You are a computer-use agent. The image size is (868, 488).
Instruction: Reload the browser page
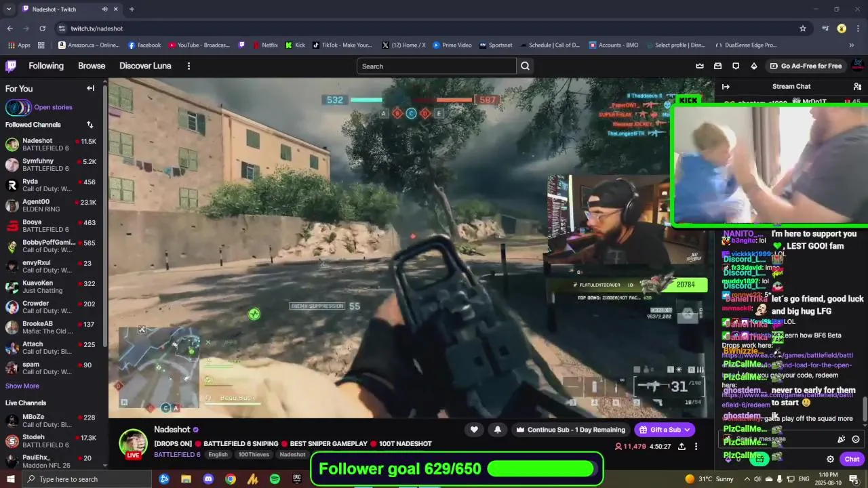coord(42,28)
